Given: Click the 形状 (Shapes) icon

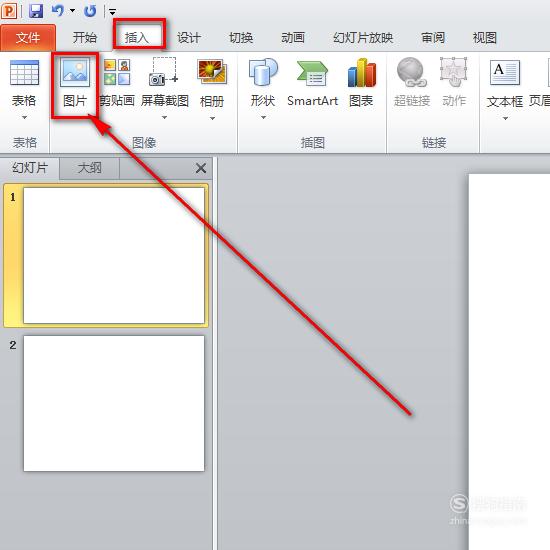Looking at the screenshot, I should pos(263,72).
